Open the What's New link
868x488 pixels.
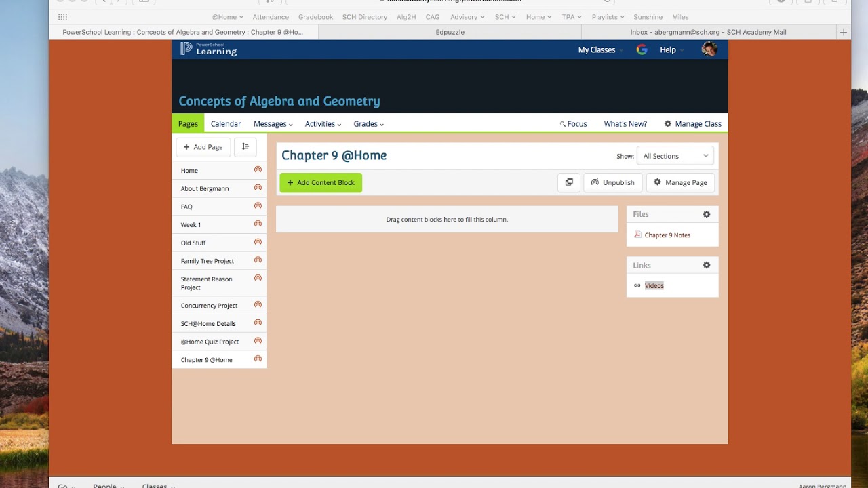[x=625, y=124]
